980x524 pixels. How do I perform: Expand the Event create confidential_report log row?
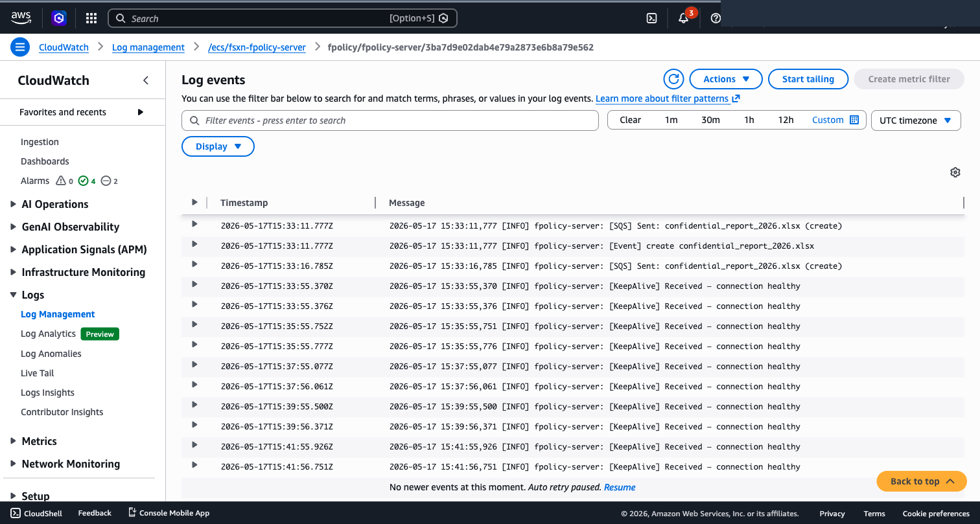click(x=194, y=244)
